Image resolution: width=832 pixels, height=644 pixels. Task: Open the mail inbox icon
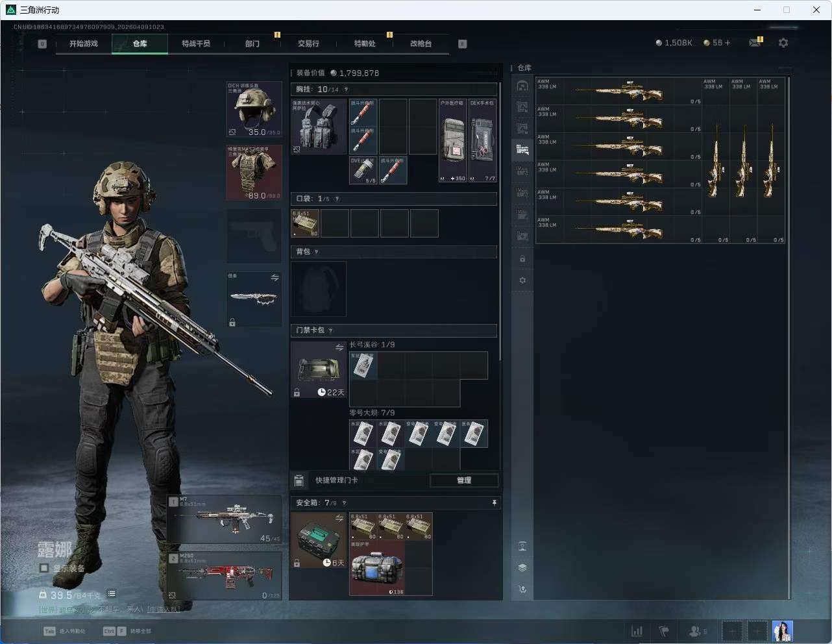754,43
